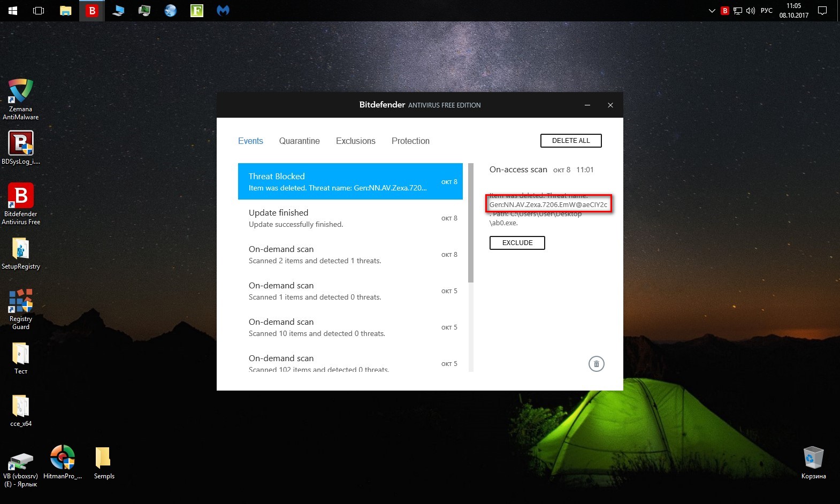Open Malwarebytes from the taskbar

[223, 11]
